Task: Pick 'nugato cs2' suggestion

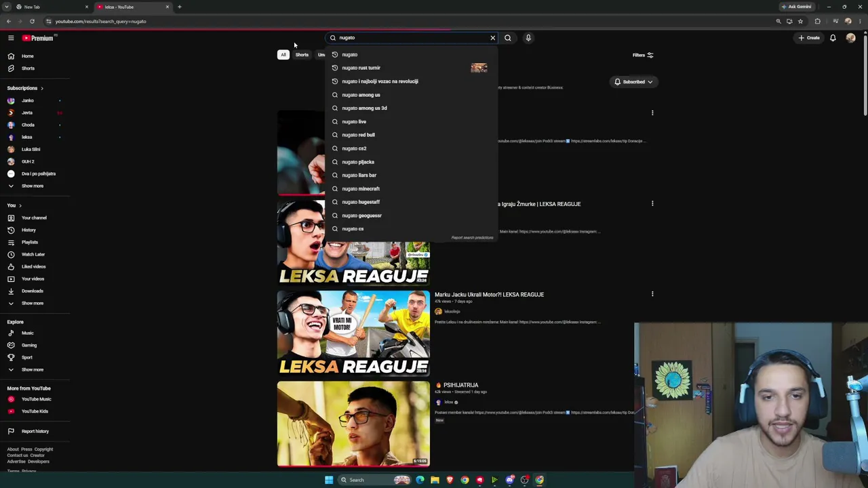Action: [x=411, y=148]
